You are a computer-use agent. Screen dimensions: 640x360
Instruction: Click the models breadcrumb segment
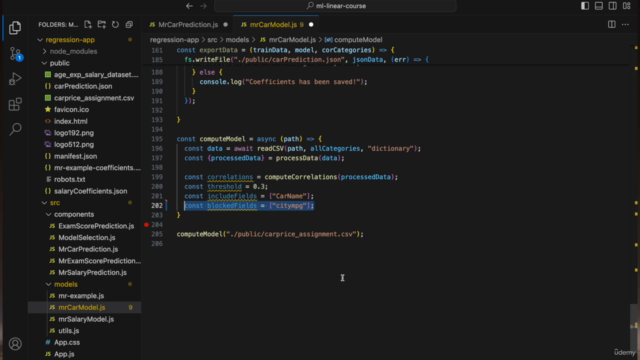click(237, 40)
